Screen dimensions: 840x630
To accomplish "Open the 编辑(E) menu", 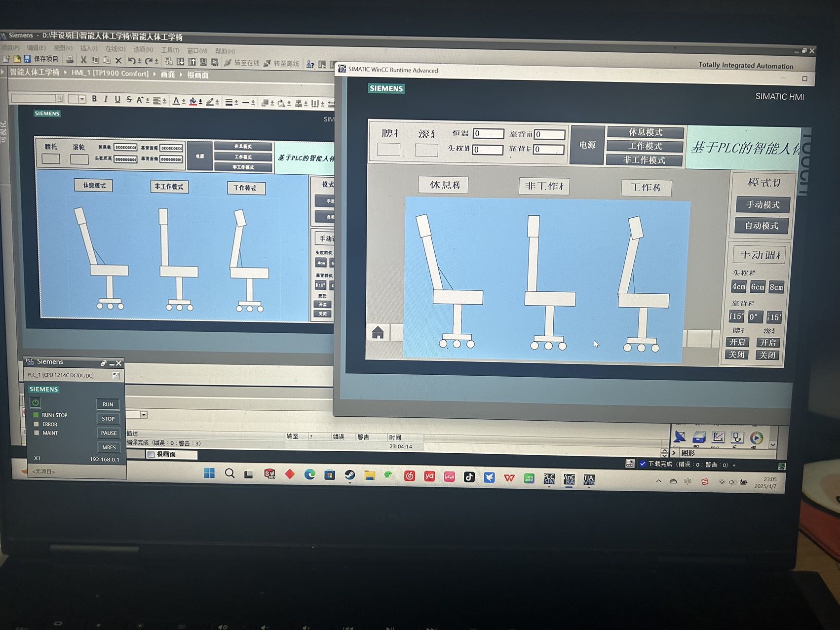I will [x=36, y=48].
